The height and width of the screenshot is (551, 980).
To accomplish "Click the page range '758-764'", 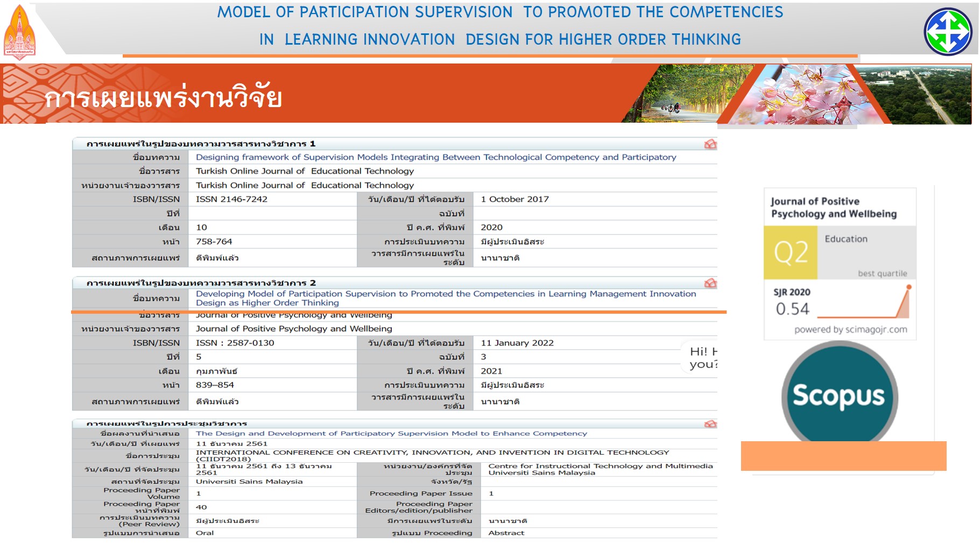I will point(214,242).
